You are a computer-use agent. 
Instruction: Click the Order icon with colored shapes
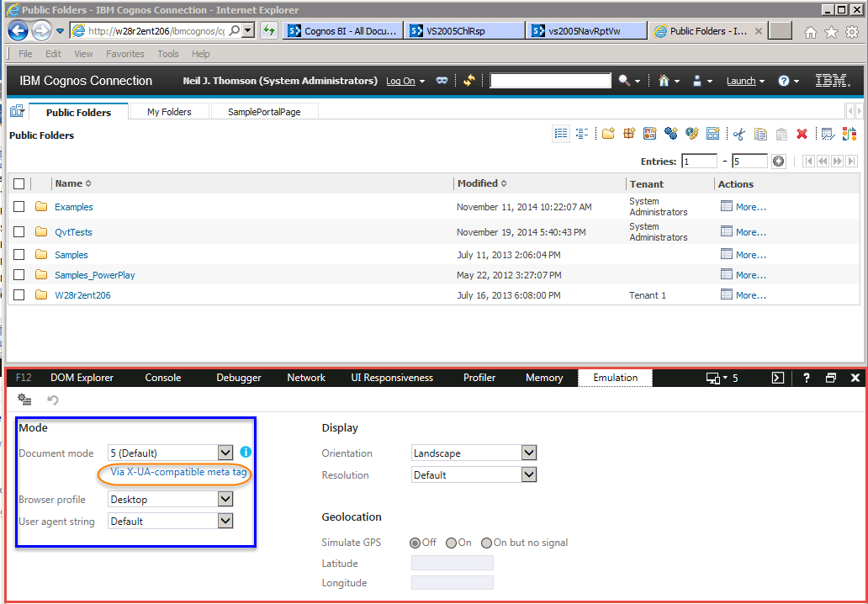849,134
